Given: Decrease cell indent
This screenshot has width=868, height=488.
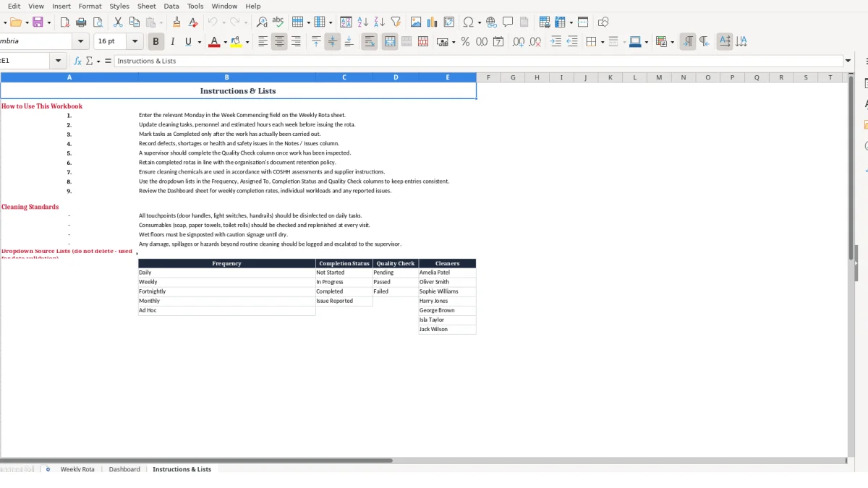Looking at the screenshot, I should tap(572, 42).
